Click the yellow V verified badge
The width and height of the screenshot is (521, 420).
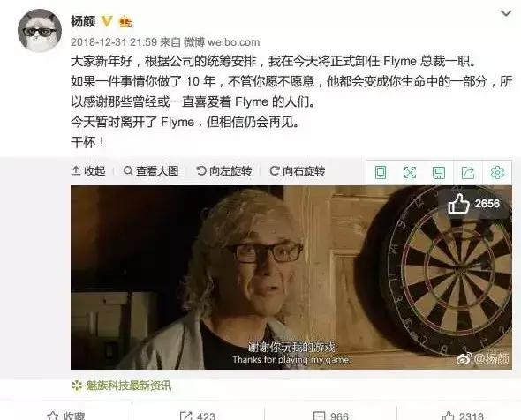[x=107, y=21]
